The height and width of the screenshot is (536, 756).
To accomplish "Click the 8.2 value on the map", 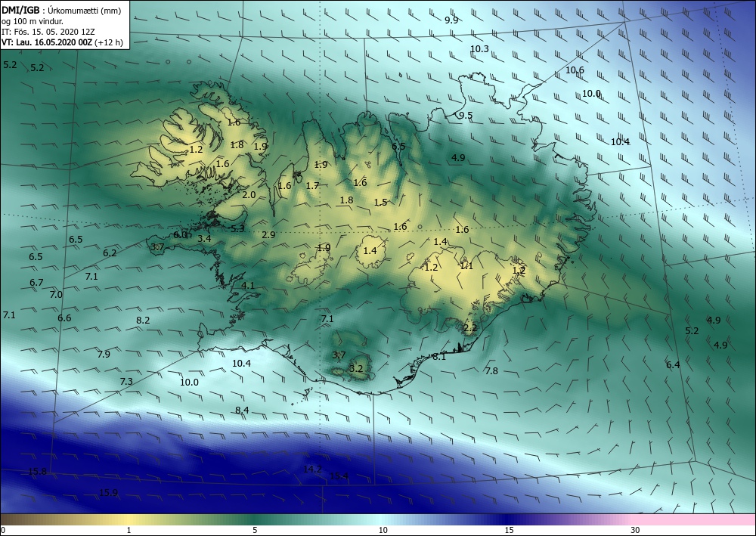I will tap(143, 320).
